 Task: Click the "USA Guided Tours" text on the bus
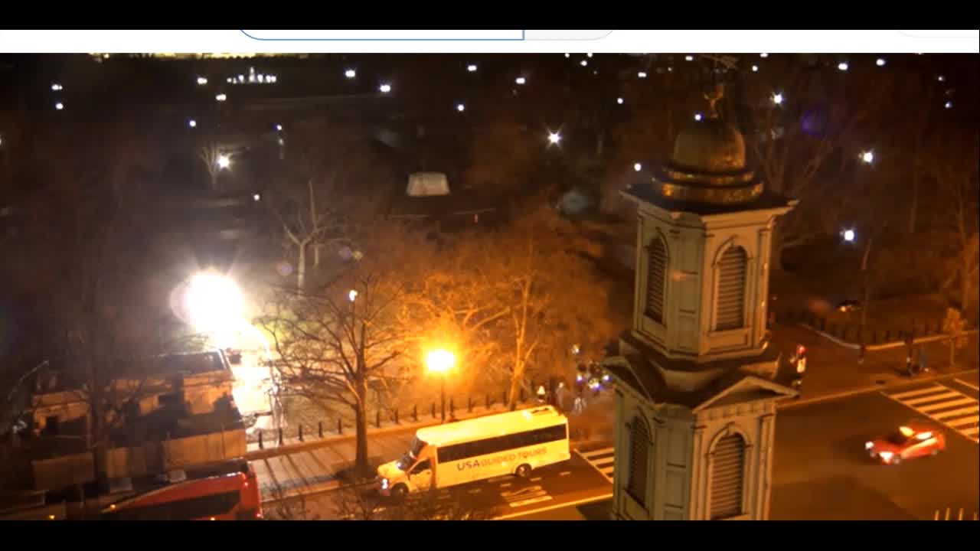click(501, 458)
